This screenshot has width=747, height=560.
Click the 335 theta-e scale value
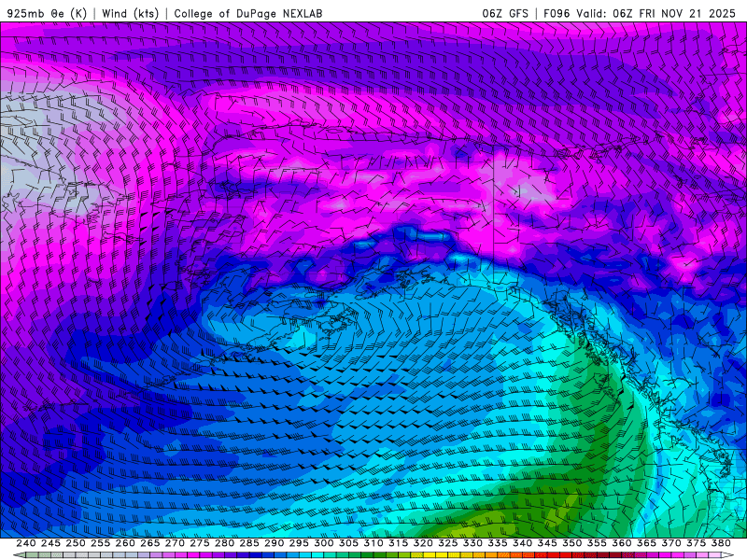[x=498, y=543]
